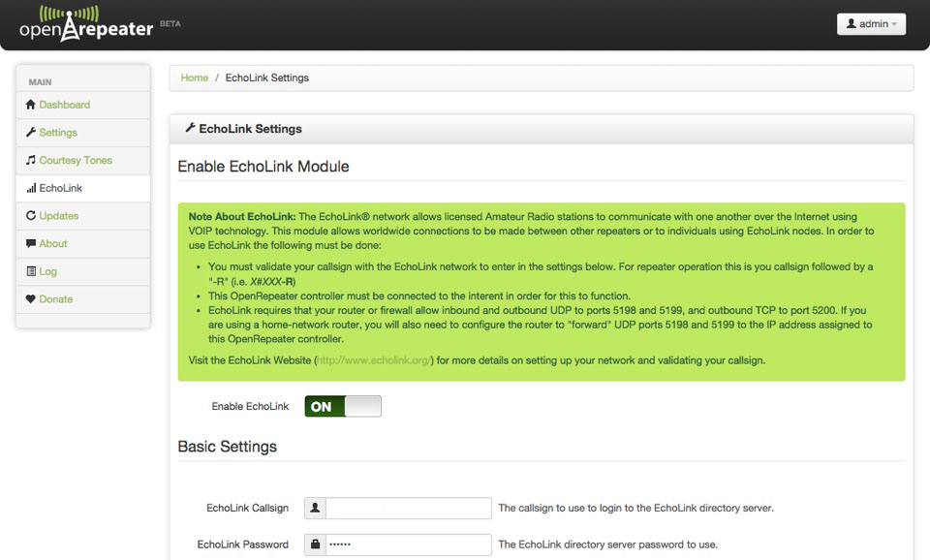Viewport: 930px width, 560px height.
Task: Select EchoLink in the sidebar
Action: click(83, 189)
